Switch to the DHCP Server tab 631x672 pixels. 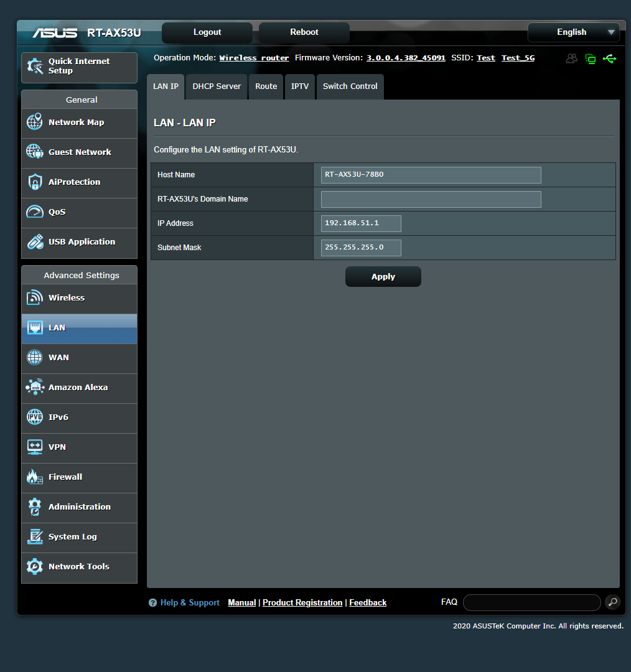point(217,86)
